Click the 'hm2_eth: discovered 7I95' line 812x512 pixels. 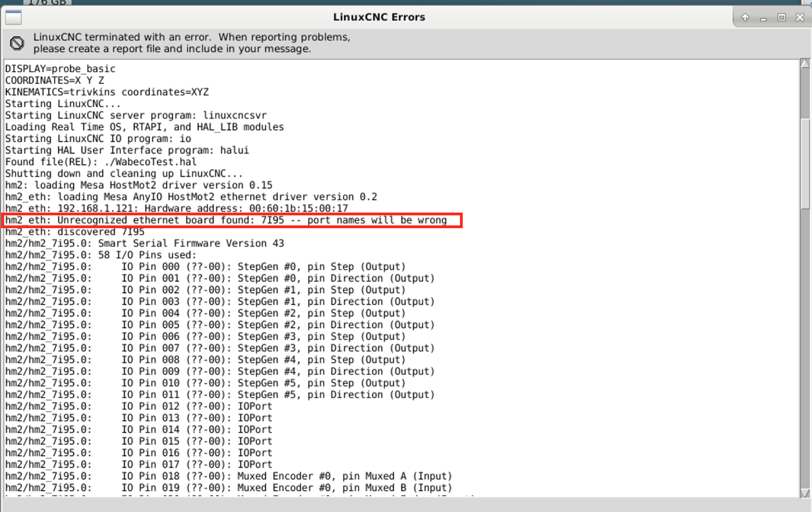(x=75, y=233)
